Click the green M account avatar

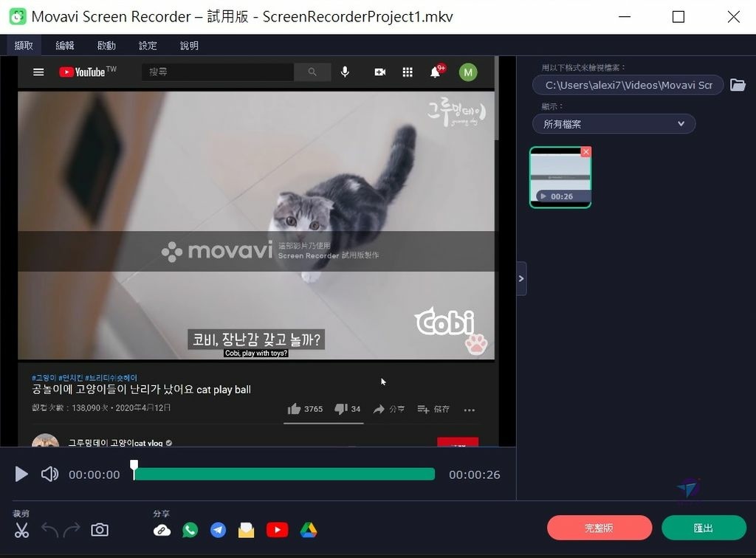coord(467,72)
